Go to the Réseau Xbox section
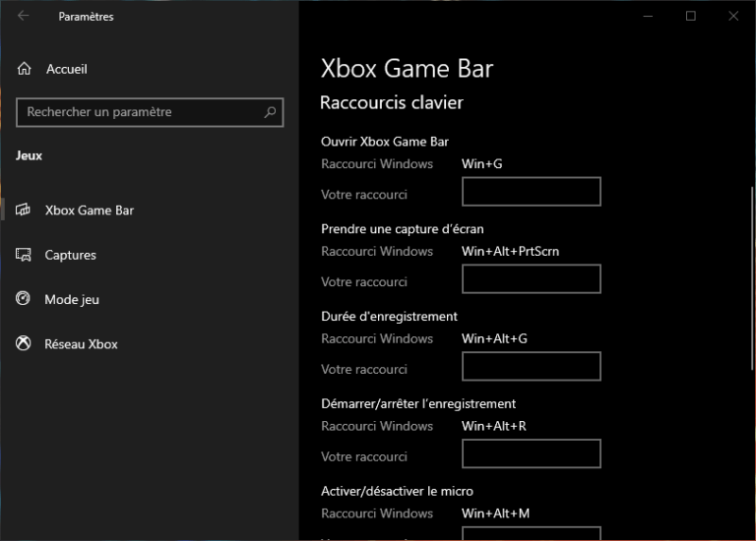 81,344
